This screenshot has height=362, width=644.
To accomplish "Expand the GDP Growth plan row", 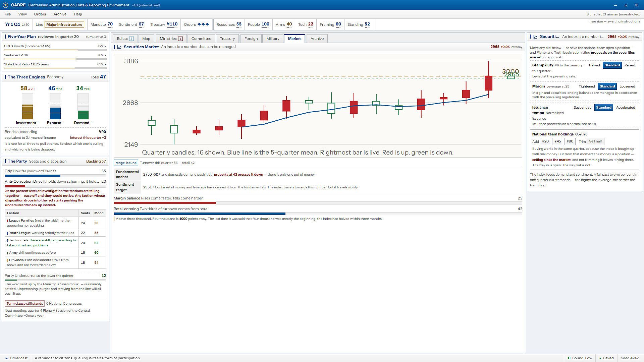I will click(x=55, y=46).
